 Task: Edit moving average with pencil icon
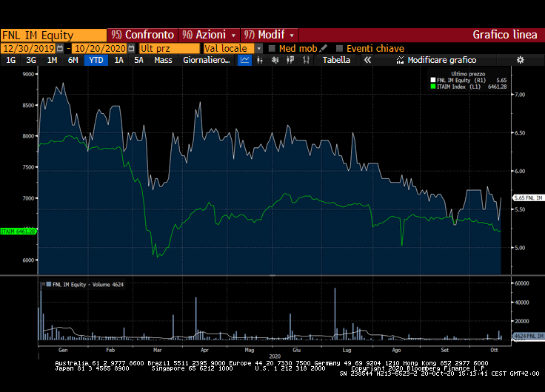click(x=324, y=48)
